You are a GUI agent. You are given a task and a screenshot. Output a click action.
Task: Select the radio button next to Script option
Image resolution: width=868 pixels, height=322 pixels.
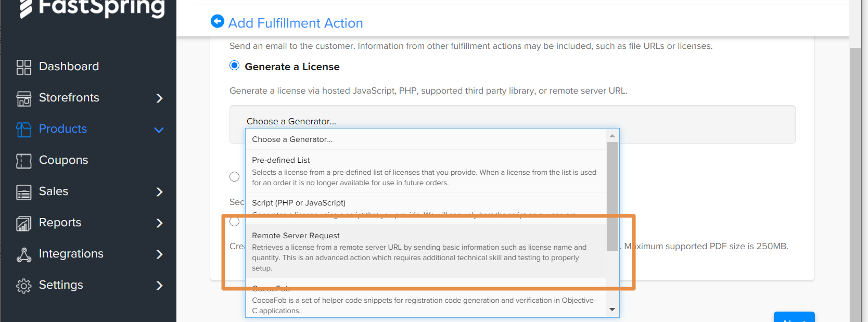pos(235,221)
